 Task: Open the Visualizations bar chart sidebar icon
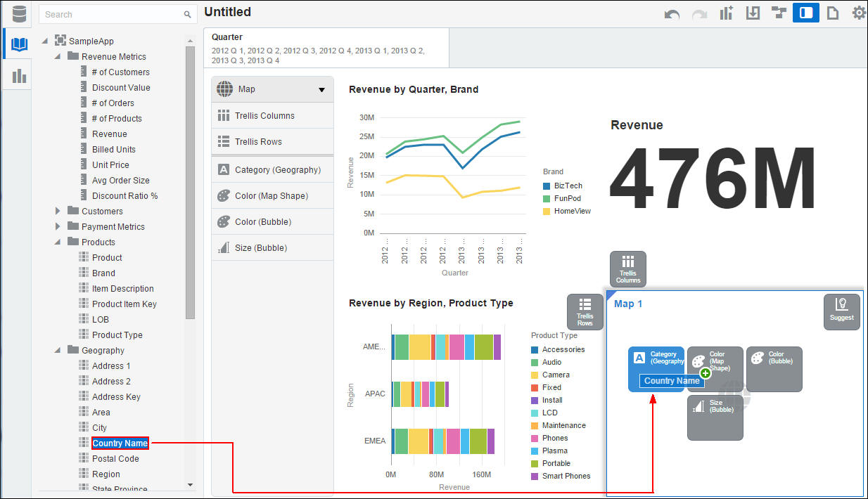click(19, 76)
